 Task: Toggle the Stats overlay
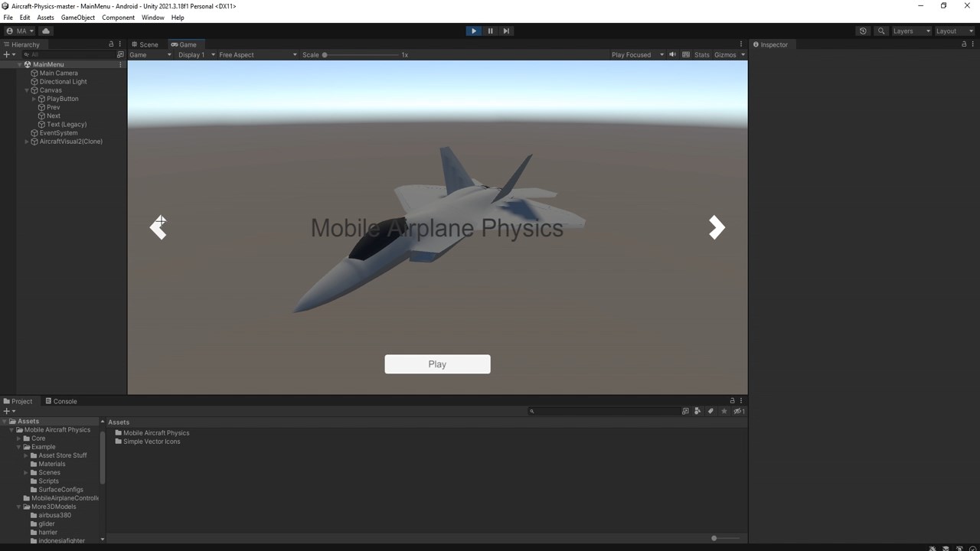[x=702, y=55]
